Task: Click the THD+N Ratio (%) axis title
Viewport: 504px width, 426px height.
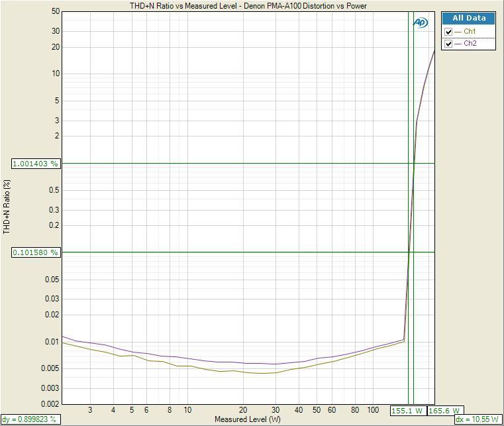Action: [x=7, y=207]
